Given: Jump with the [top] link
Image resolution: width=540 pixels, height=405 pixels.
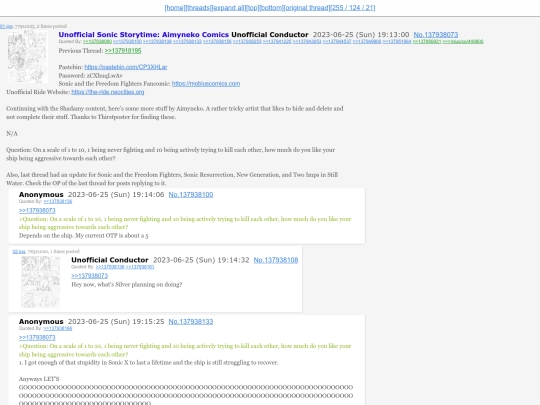Looking at the screenshot, I should click(x=253, y=8).
